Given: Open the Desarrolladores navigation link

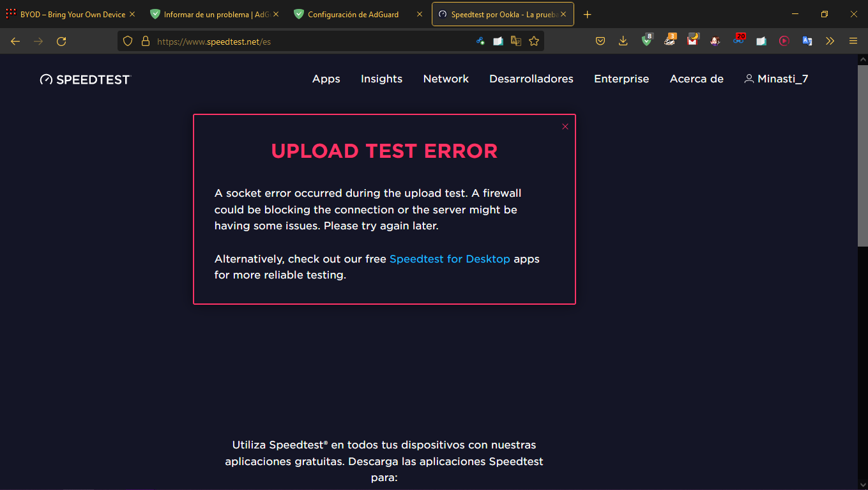Looking at the screenshot, I should (531, 79).
